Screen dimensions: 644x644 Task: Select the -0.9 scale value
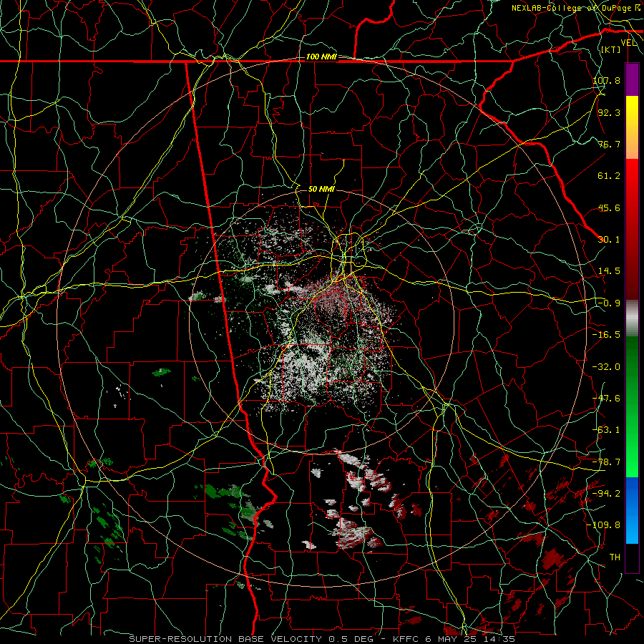click(x=609, y=303)
